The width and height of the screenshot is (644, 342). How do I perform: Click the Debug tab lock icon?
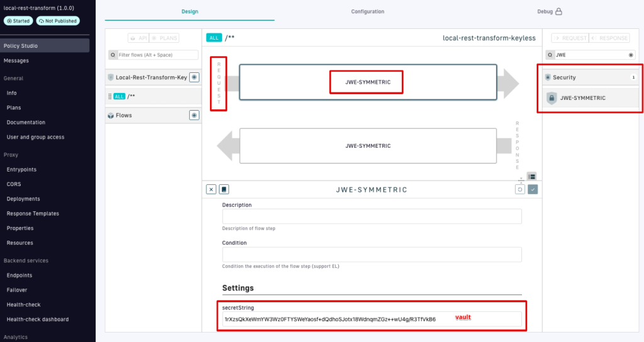point(558,11)
